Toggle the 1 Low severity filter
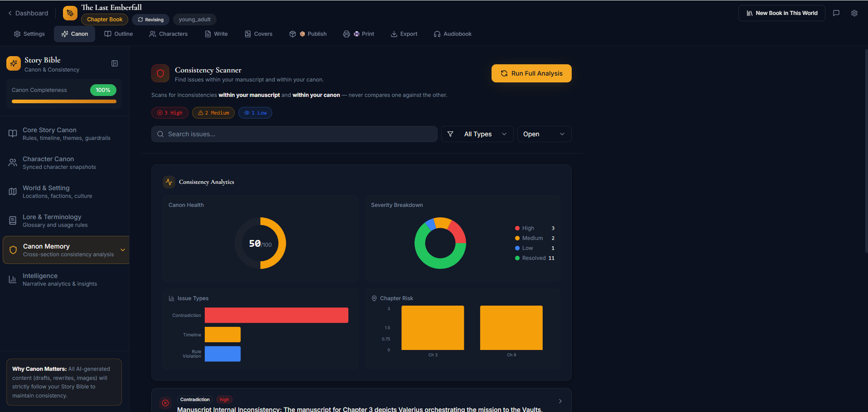The width and height of the screenshot is (868, 412). 256,113
